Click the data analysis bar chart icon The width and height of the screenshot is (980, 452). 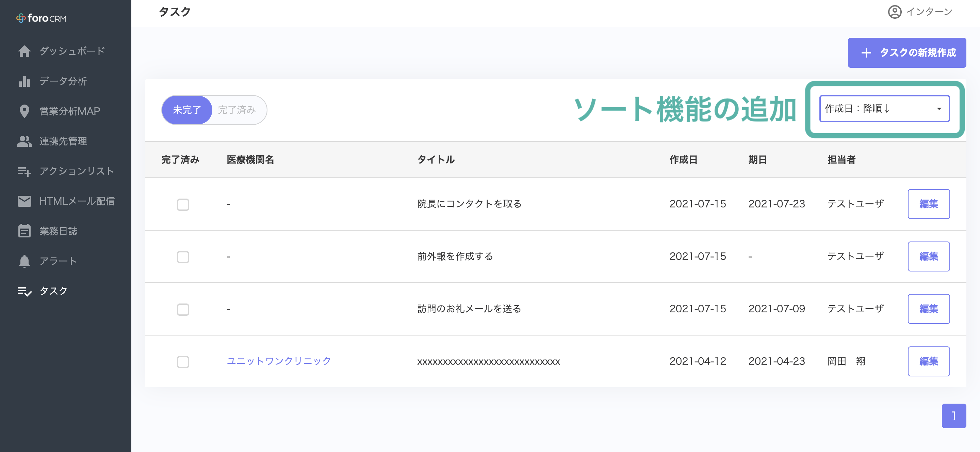[x=24, y=81]
